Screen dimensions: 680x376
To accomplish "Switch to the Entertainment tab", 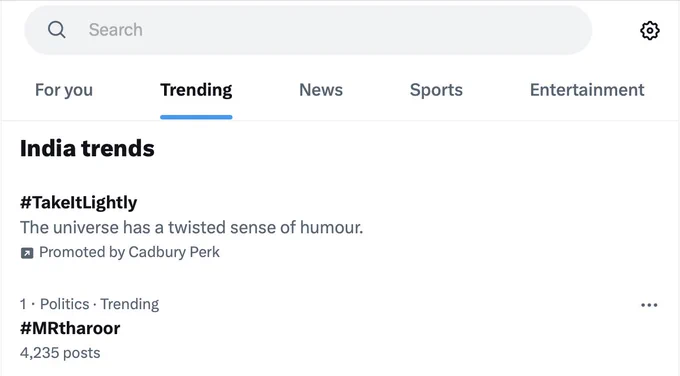I will click(587, 90).
